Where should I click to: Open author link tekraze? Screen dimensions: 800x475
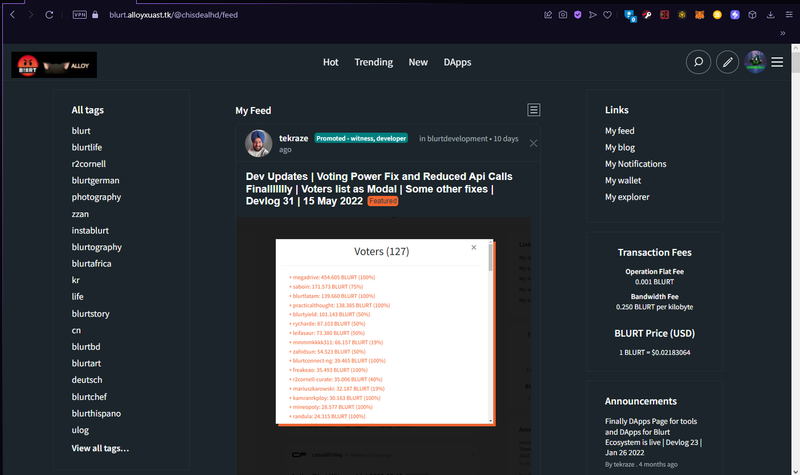[x=293, y=138]
